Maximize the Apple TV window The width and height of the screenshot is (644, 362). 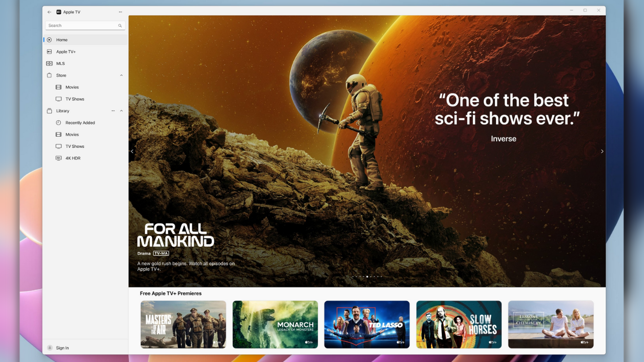585,10
